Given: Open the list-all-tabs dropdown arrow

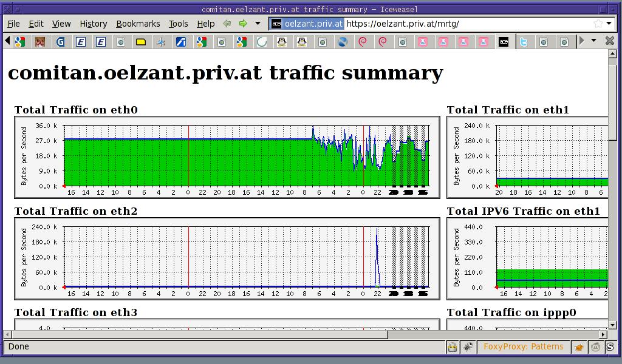Looking at the screenshot, I should click(x=593, y=41).
